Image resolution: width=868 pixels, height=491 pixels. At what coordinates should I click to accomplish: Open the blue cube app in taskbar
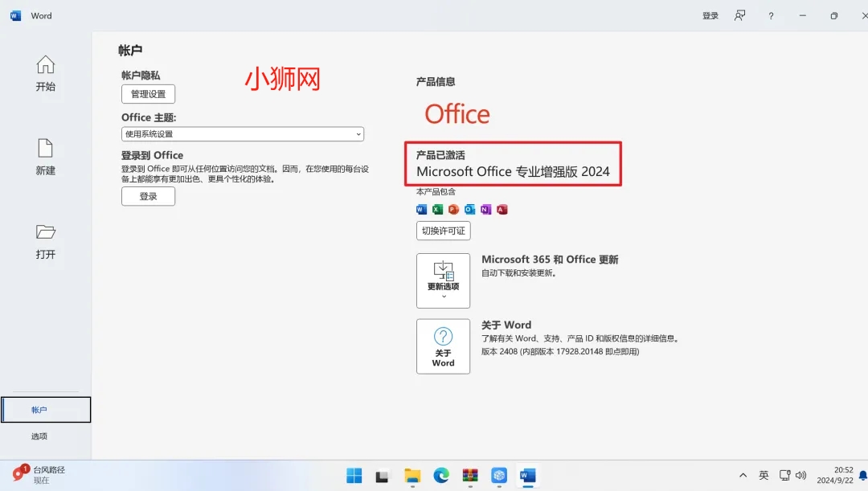(x=499, y=476)
